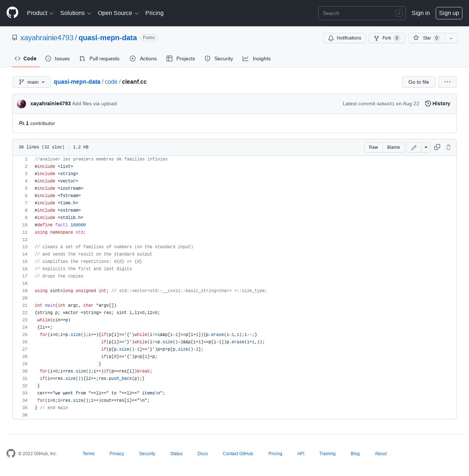Star this repository
469x476 pixels.
tap(427, 38)
